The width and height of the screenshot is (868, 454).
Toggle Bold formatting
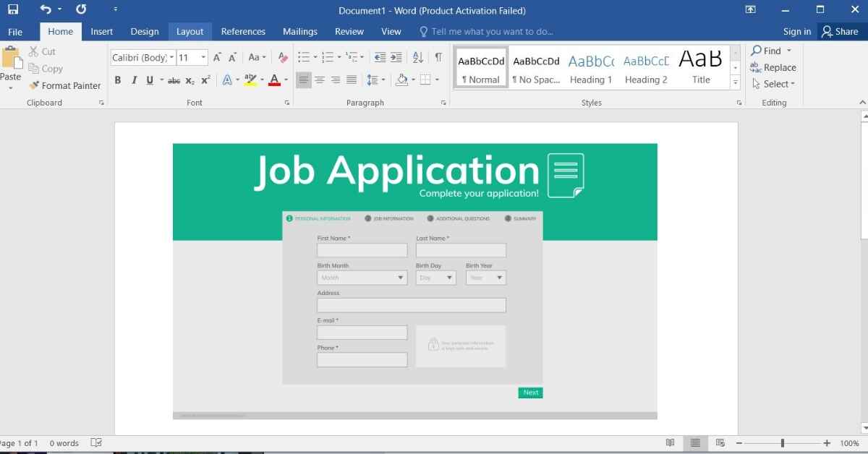[x=118, y=80]
